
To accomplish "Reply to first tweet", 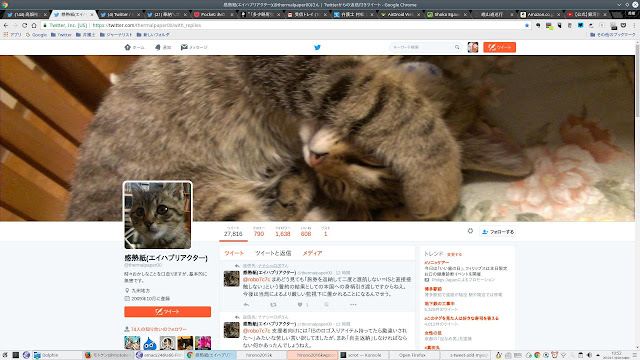I will tap(246, 304).
